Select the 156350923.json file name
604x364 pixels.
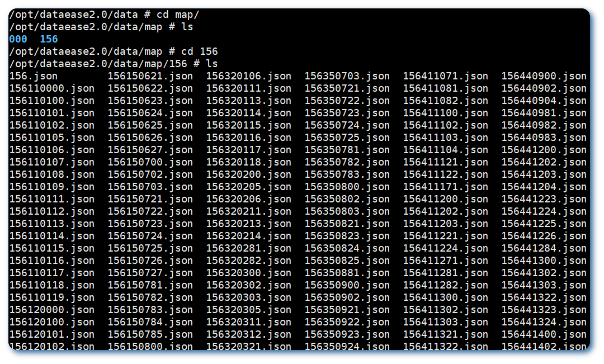(x=347, y=335)
